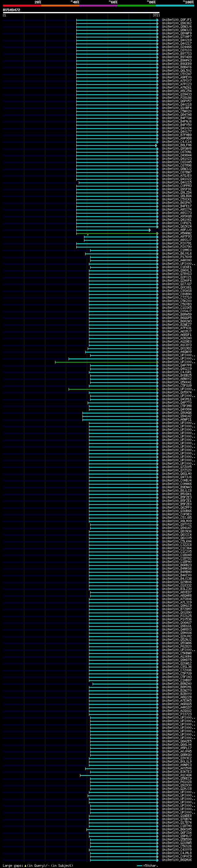Select the UniRef100_Q4P7P8 entry
Viewport: 197px width, 868px height.
tap(176, 365)
